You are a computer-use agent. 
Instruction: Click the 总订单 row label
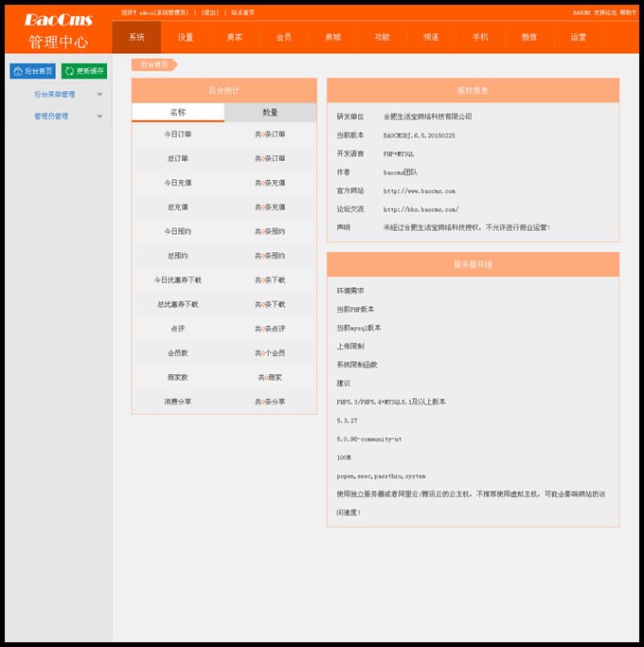click(x=178, y=158)
